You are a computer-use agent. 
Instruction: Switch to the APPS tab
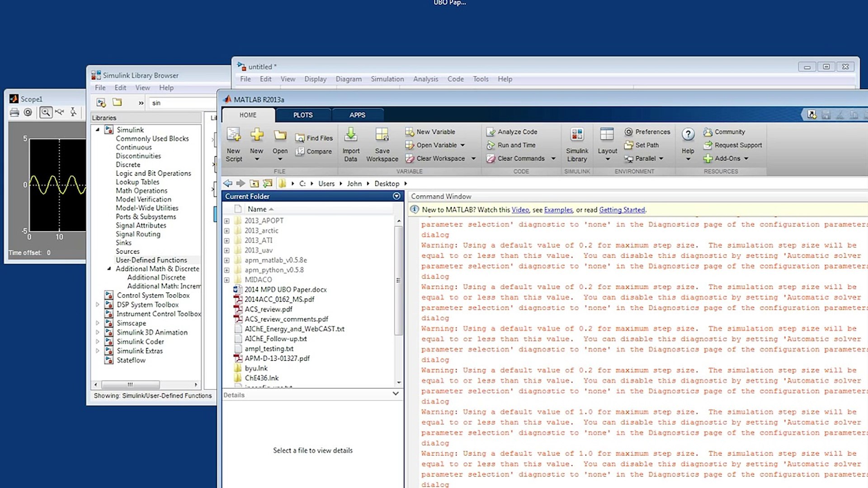click(357, 115)
